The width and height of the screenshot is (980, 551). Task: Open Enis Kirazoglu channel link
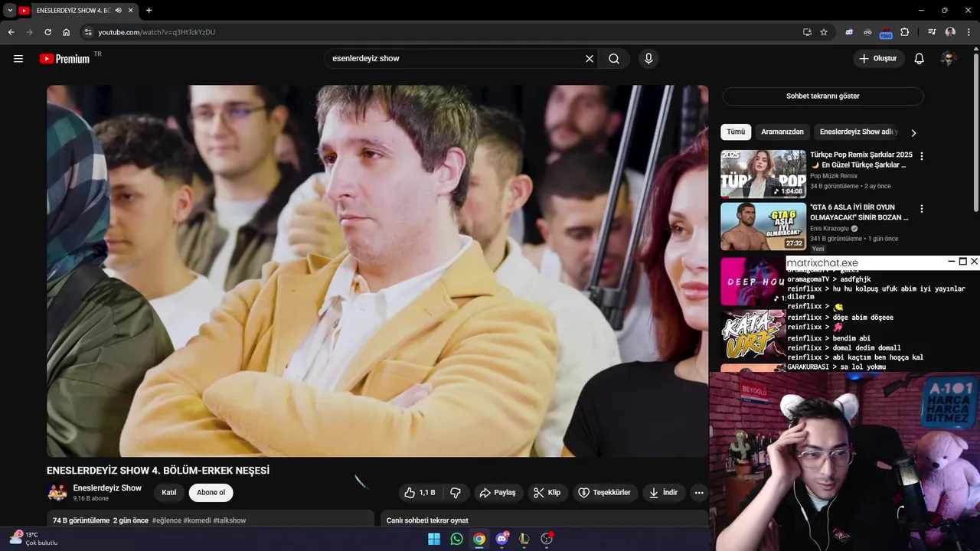(x=829, y=229)
